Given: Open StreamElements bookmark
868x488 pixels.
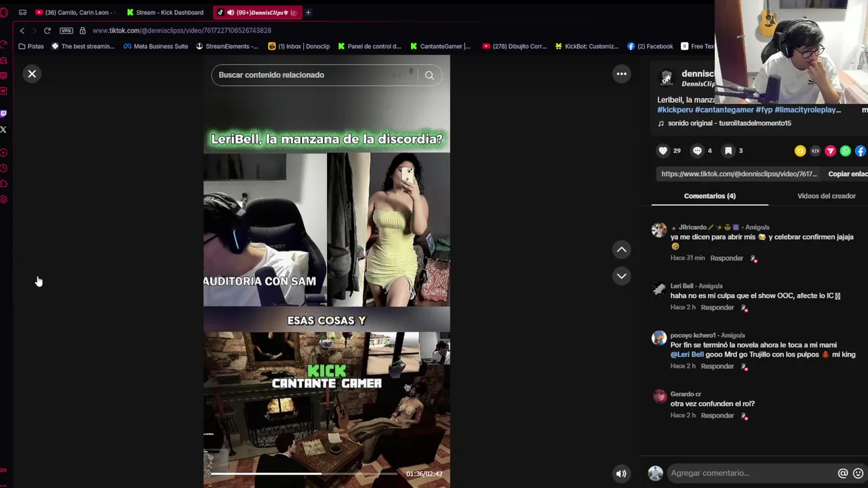Looking at the screenshot, I should 227,46.
